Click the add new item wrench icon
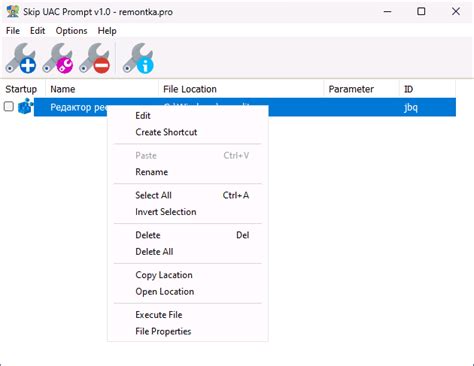Screen dimensions: 474x366 21,58
